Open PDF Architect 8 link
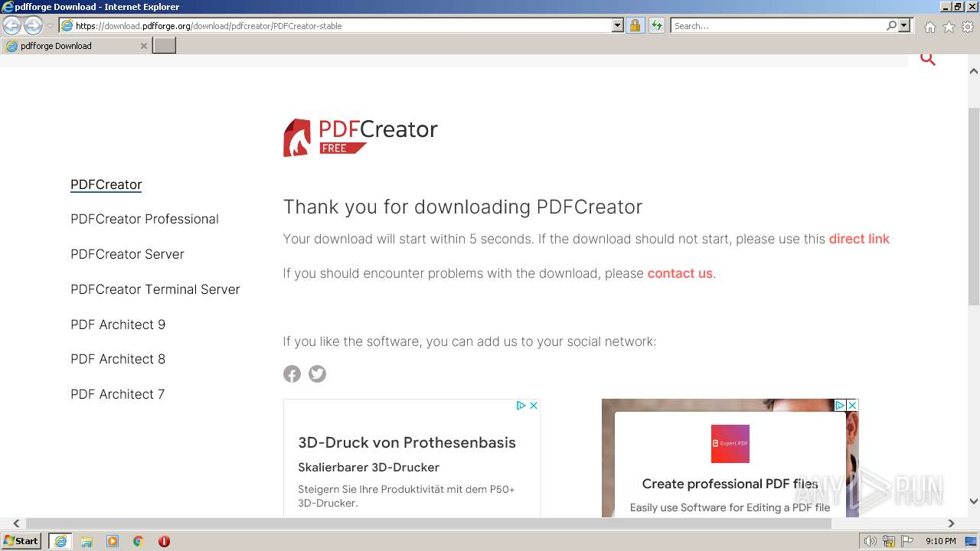The image size is (980, 551). [x=118, y=359]
